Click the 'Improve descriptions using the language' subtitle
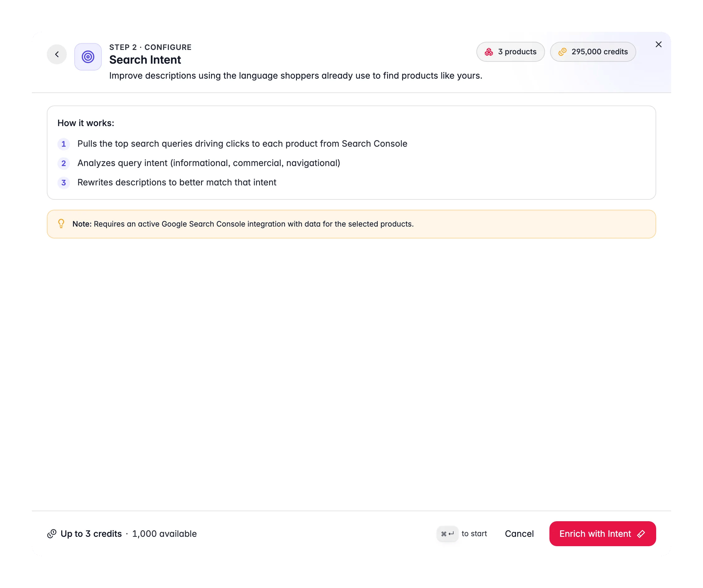 coord(296,76)
